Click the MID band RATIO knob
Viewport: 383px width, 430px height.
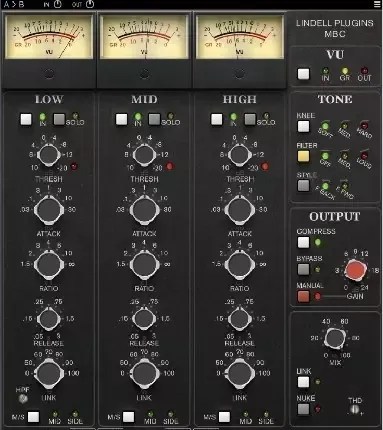tap(144, 265)
